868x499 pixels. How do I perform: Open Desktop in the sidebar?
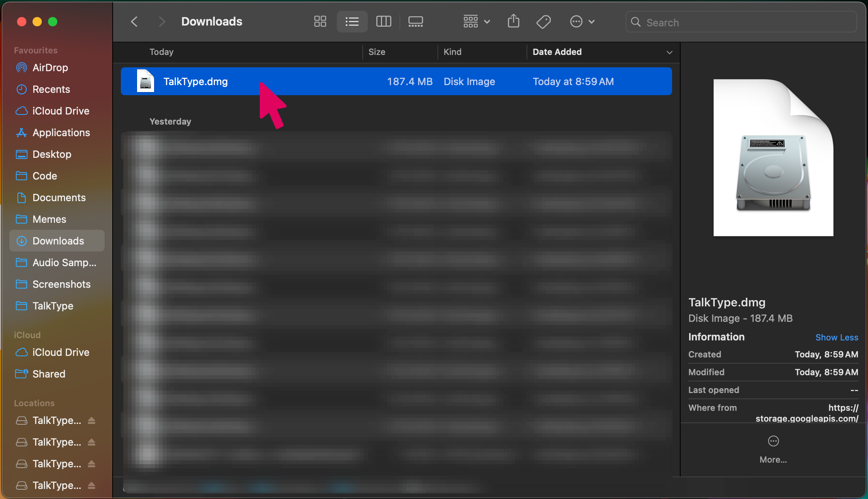coord(57,154)
